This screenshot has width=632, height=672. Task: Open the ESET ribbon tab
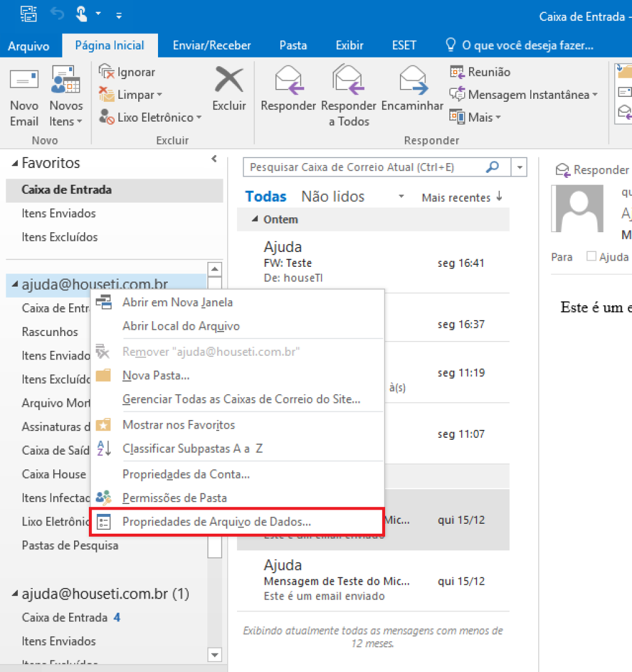[x=404, y=46]
